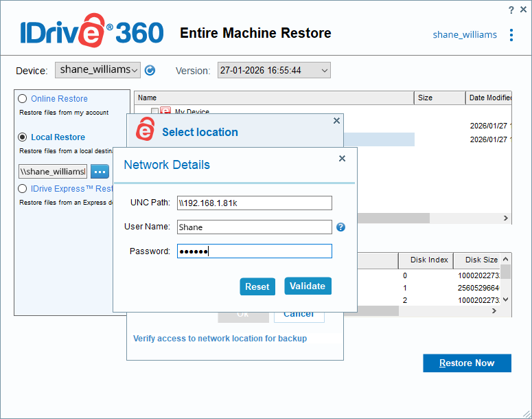Select the IDrive Express Restore option

tap(23, 189)
